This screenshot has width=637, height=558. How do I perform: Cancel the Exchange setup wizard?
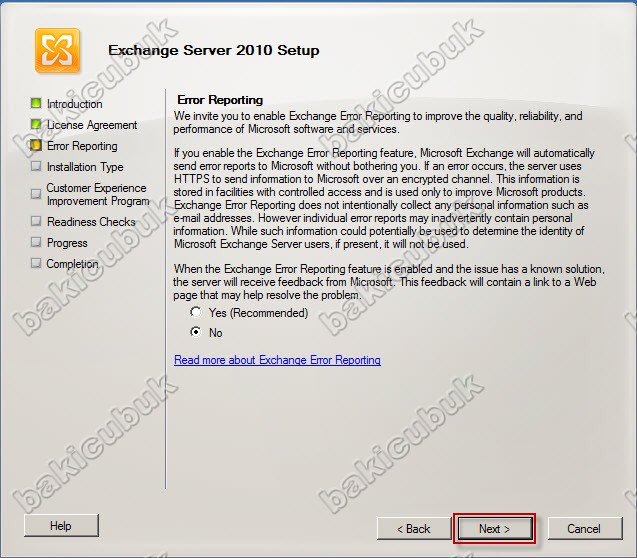pyautogui.click(x=585, y=528)
